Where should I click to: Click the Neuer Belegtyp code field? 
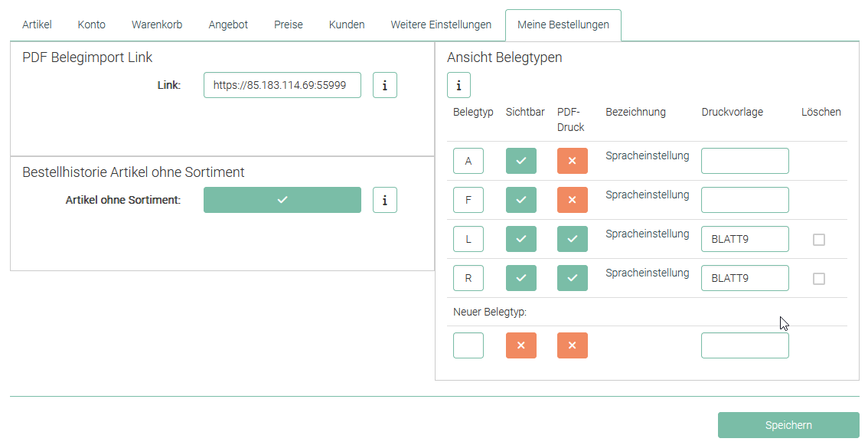click(x=468, y=345)
